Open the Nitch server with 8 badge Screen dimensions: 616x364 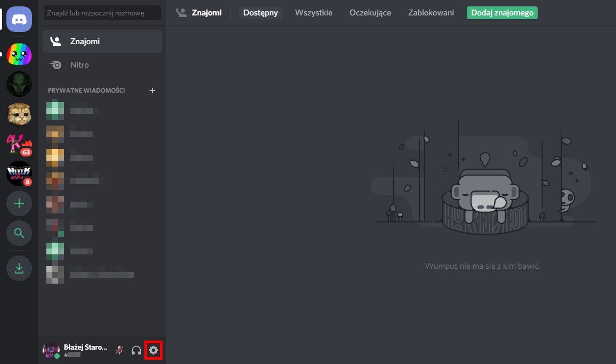click(19, 173)
